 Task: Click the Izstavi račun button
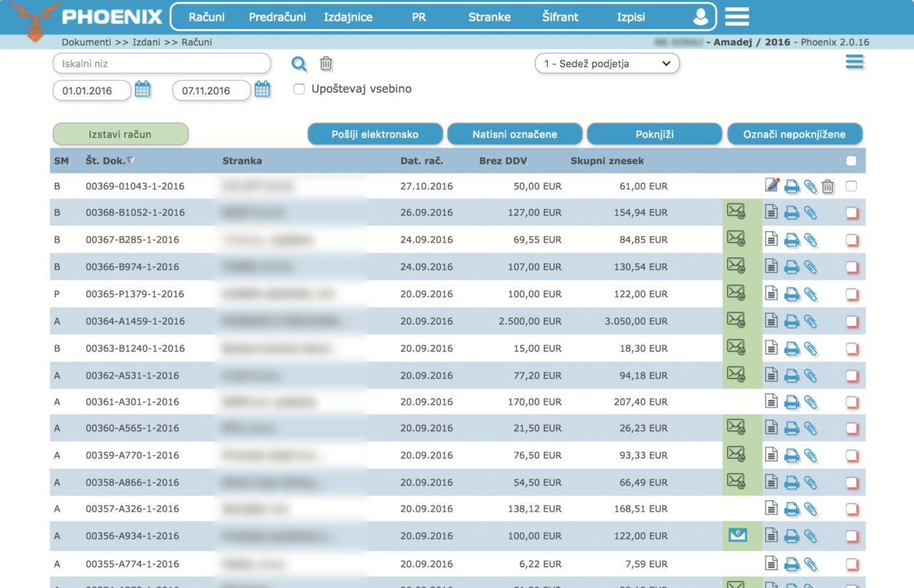(x=120, y=134)
